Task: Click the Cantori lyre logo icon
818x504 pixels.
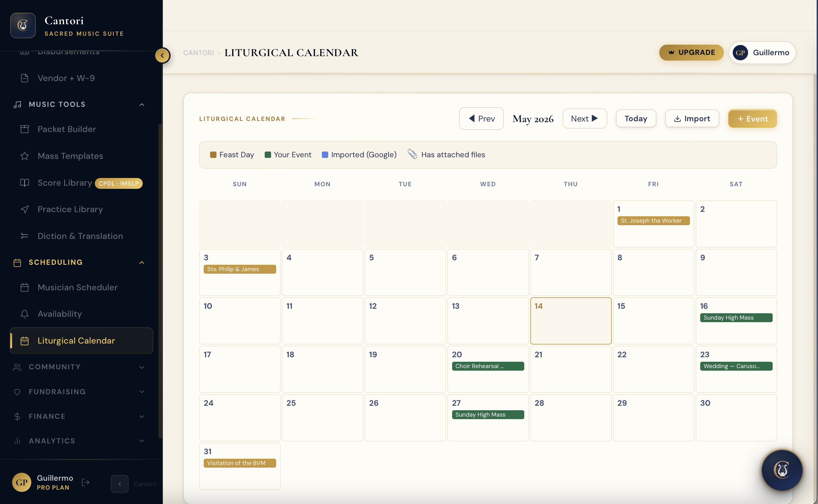Action: 23,26
